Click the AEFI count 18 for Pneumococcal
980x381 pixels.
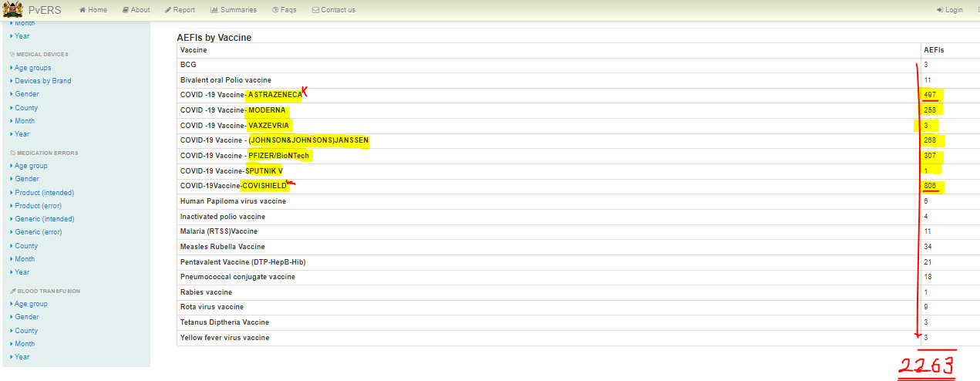coord(928,277)
